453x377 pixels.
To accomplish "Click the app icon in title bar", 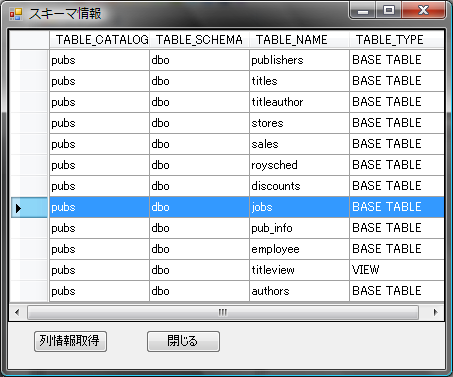I will click(15, 14).
